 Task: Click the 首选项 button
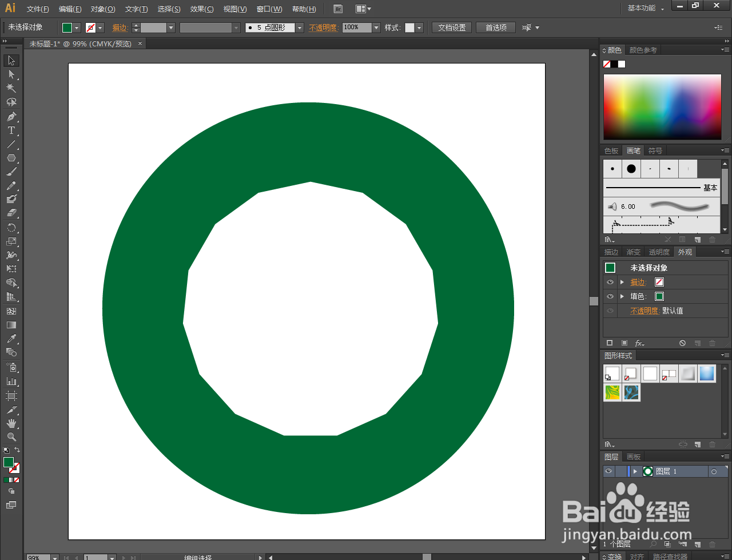pos(496,27)
